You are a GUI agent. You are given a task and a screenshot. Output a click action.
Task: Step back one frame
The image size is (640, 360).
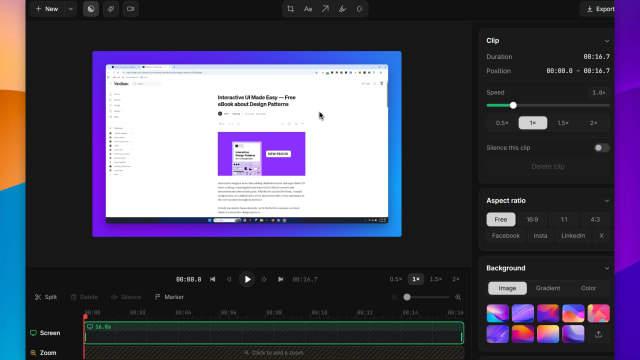pos(229,280)
